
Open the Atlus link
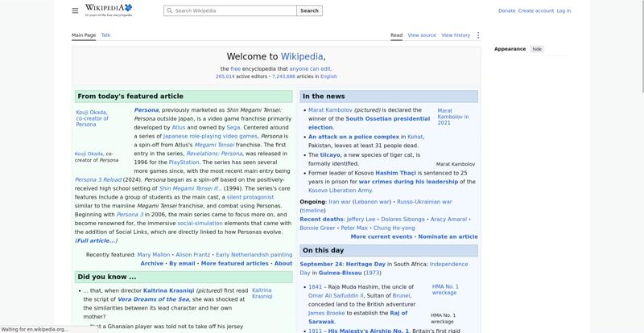click(x=178, y=128)
